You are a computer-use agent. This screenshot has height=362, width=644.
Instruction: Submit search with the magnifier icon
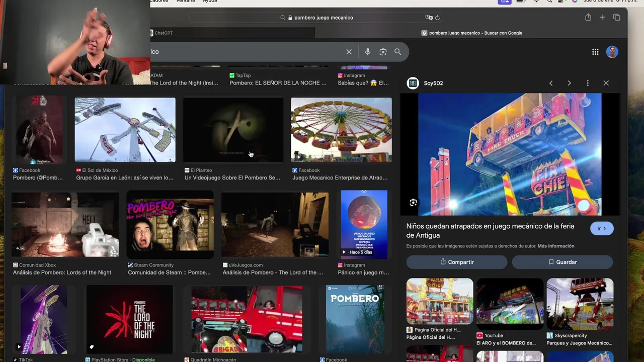click(398, 52)
